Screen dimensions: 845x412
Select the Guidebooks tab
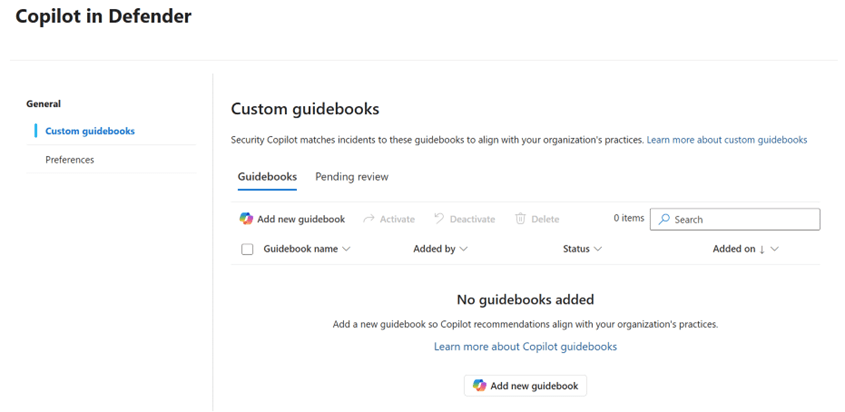point(267,177)
